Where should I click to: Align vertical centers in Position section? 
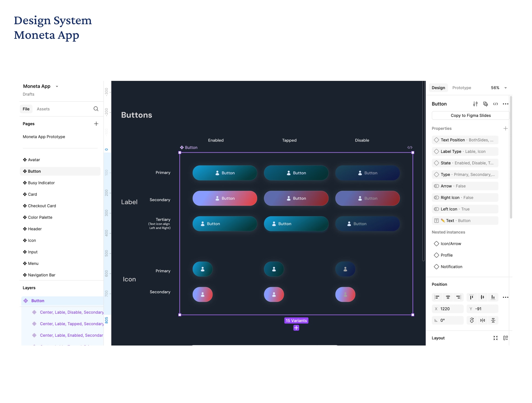point(482,297)
